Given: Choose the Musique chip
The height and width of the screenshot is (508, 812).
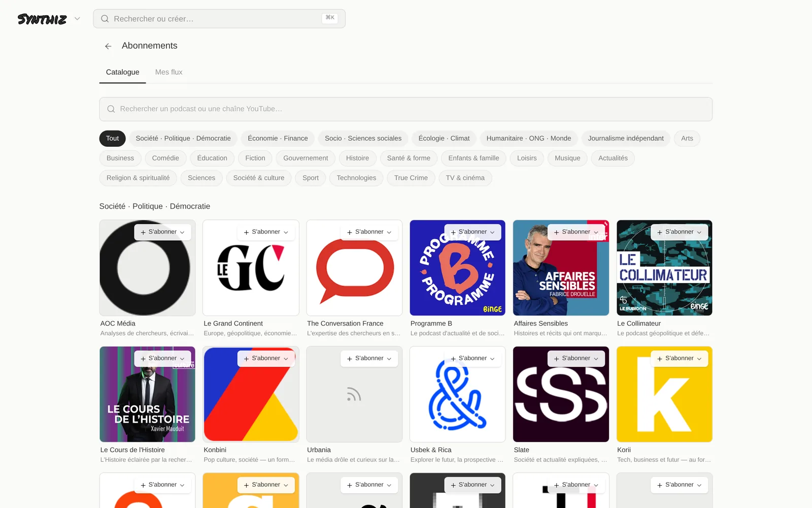Looking at the screenshot, I should tap(567, 158).
